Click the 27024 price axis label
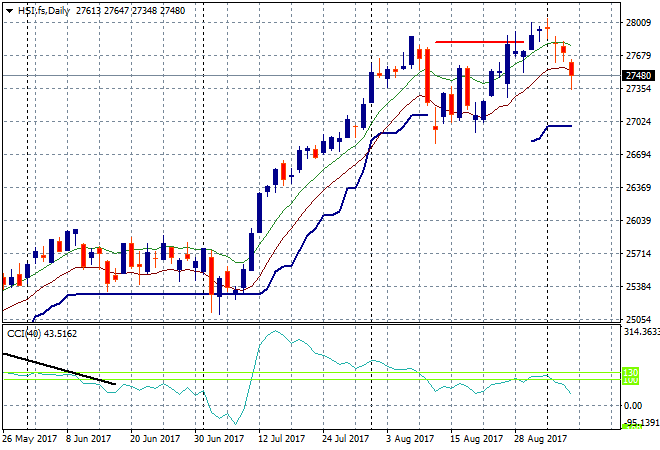 tap(638, 122)
